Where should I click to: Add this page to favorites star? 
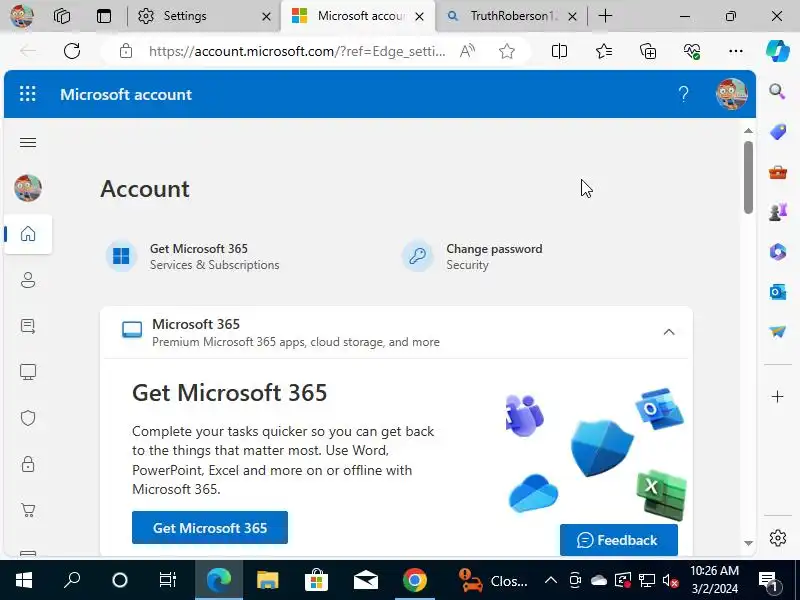507,51
